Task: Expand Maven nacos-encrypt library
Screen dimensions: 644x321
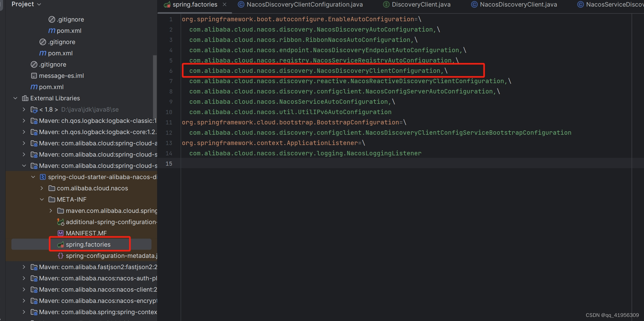Action: pos(24,301)
